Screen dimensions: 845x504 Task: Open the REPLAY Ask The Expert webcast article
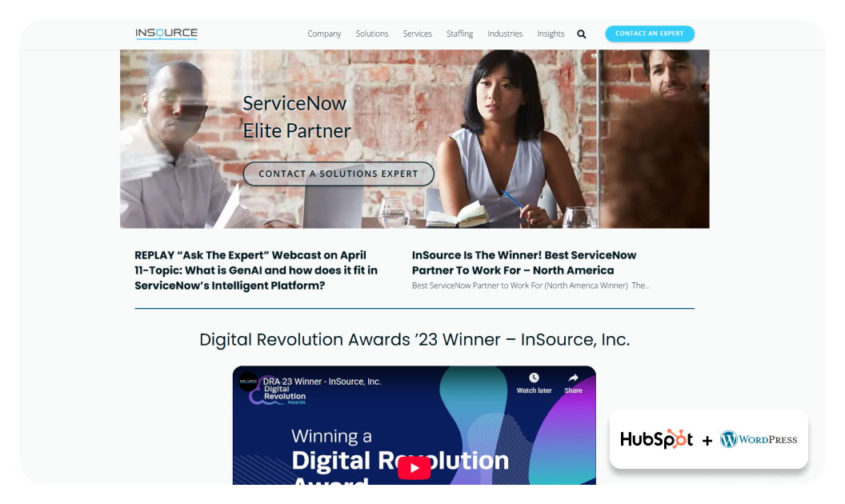[256, 270]
